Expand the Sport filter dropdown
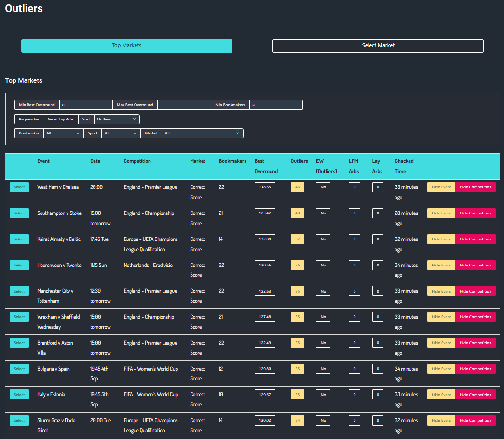The width and height of the screenshot is (504, 439). click(x=121, y=133)
